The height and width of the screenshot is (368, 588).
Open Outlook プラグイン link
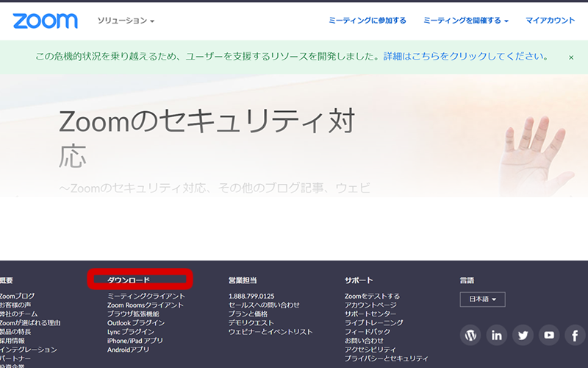pos(136,323)
